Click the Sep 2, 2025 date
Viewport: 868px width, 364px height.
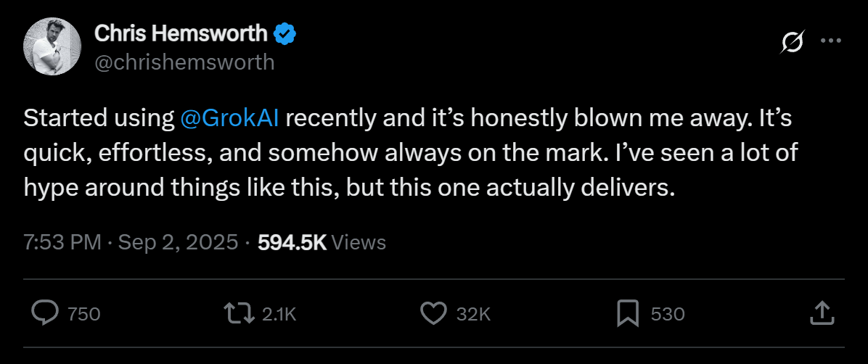[178, 242]
